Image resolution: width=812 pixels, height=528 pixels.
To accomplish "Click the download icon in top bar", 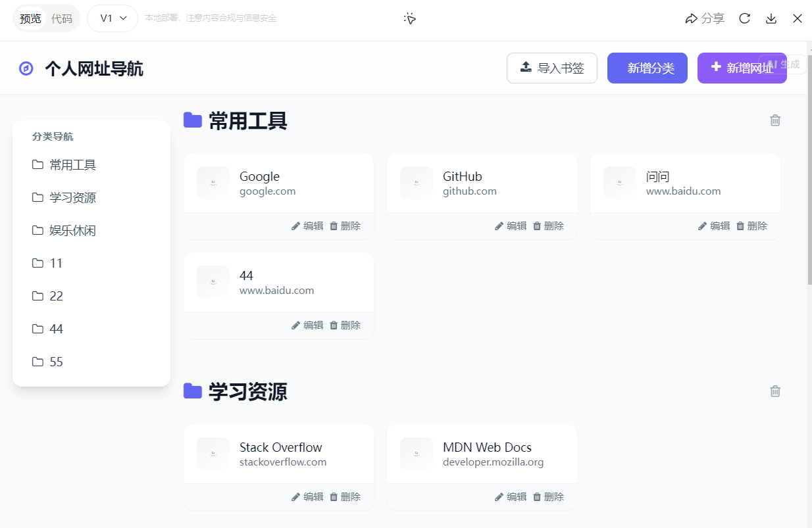I will (771, 18).
